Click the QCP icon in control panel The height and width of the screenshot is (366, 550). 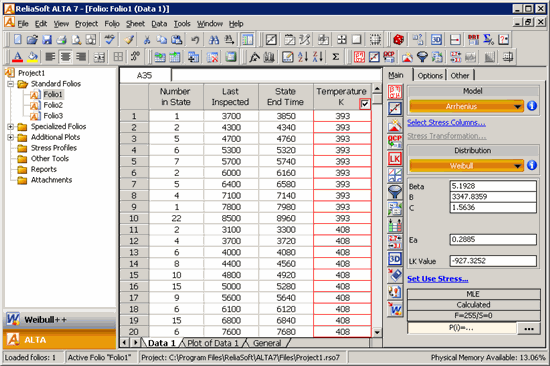pos(395,142)
